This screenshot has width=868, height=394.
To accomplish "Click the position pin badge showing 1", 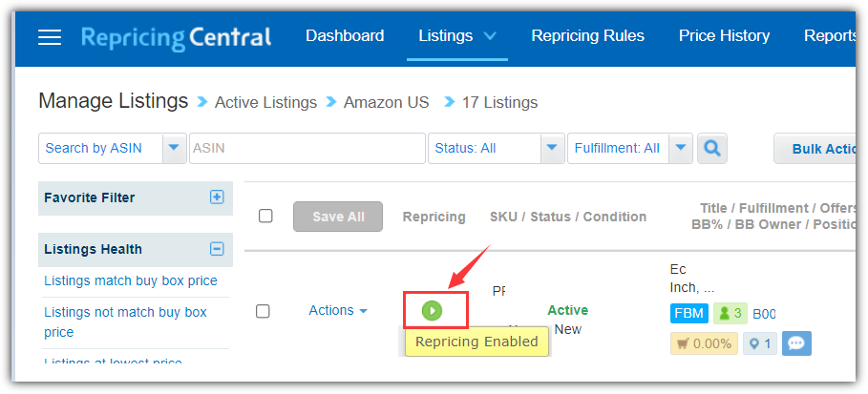I will [x=760, y=343].
